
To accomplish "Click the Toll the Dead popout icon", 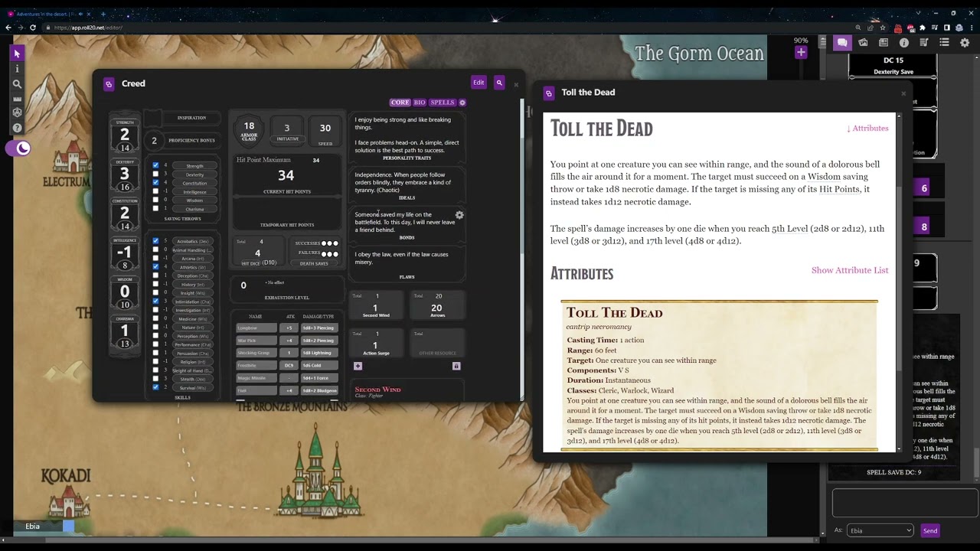I will point(548,93).
